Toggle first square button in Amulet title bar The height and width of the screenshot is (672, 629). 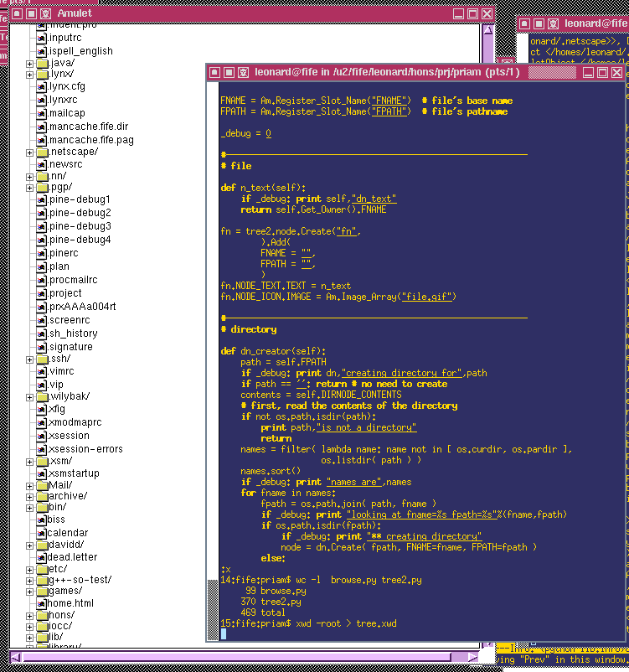pos(17,14)
